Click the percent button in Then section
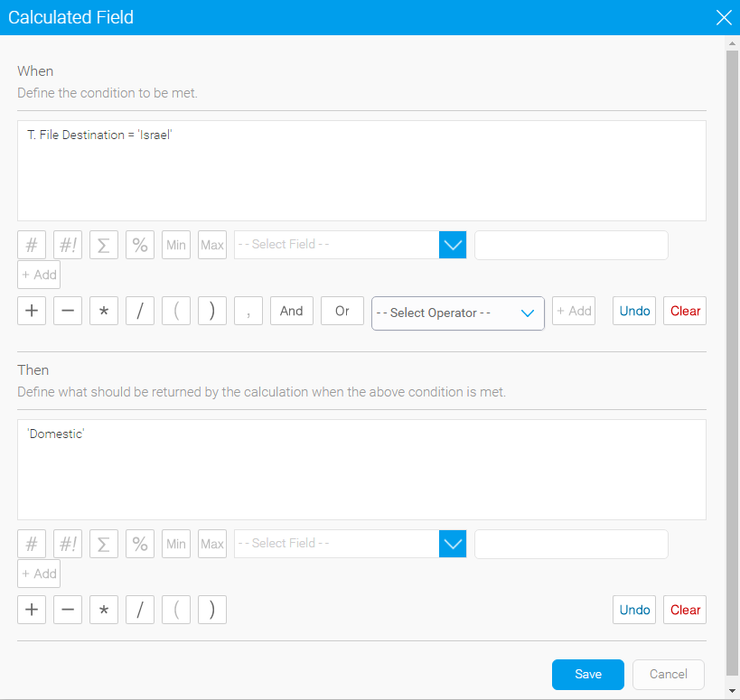 pos(140,544)
